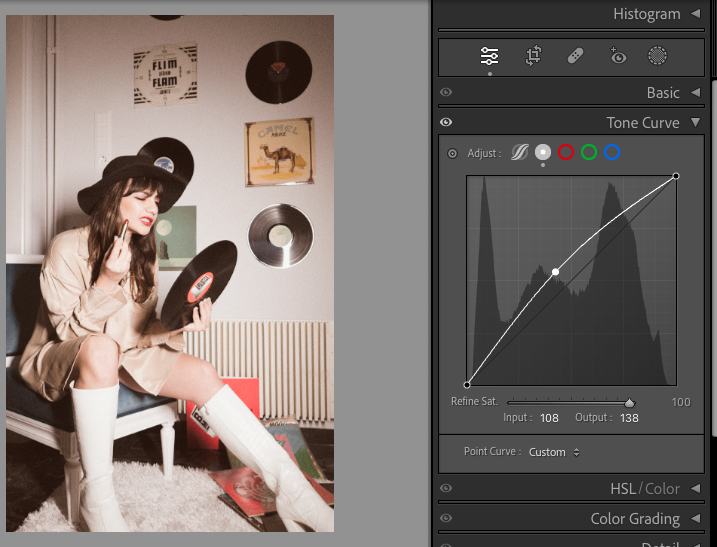This screenshot has width=717, height=547.
Task: Click the Refine Sat. slider handle
Action: coord(629,402)
